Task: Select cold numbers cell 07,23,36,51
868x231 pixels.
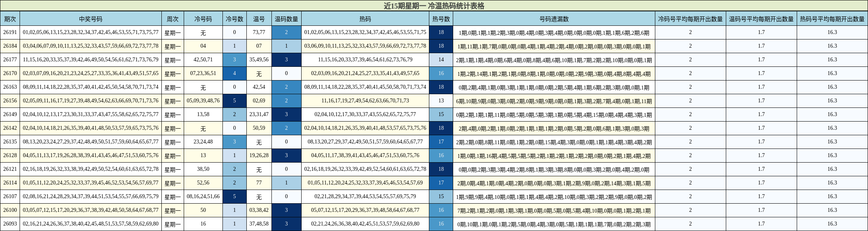Action: click(x=203, y=73)
